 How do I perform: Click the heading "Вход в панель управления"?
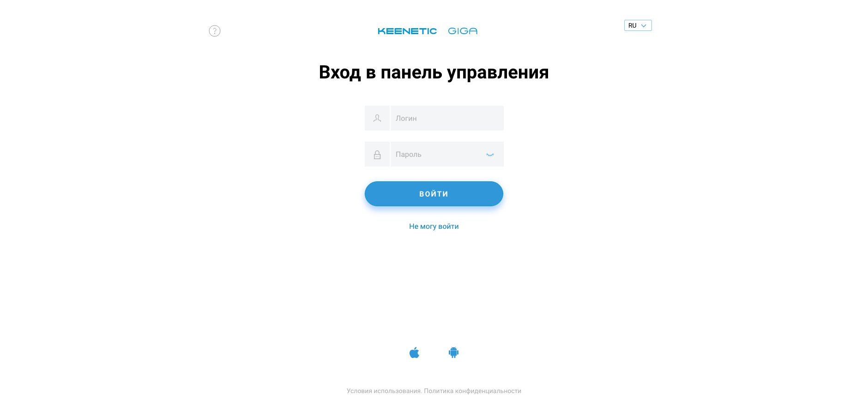(434, 72)
